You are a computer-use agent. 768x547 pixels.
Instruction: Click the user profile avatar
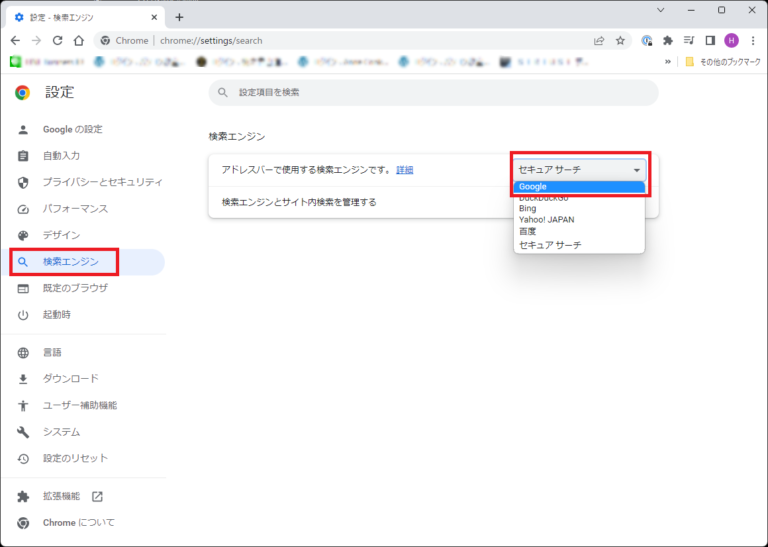click(731, 41)
